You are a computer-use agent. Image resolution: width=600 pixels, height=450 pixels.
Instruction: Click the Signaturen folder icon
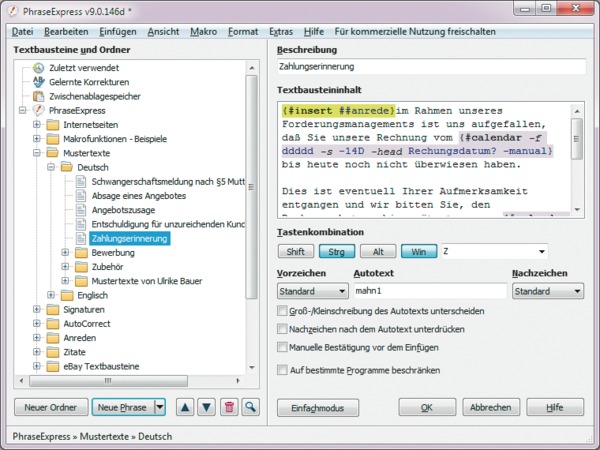point(53,309)
